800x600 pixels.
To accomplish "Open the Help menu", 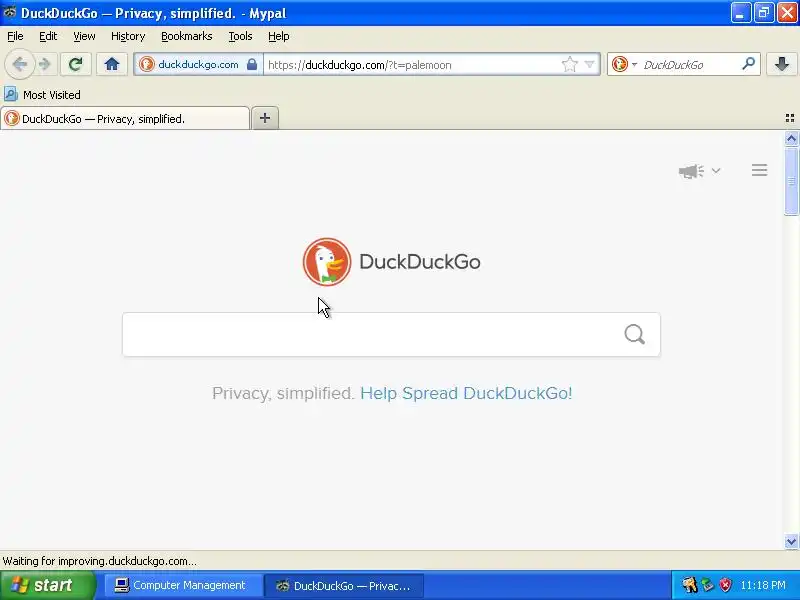I will click(279, 36).
